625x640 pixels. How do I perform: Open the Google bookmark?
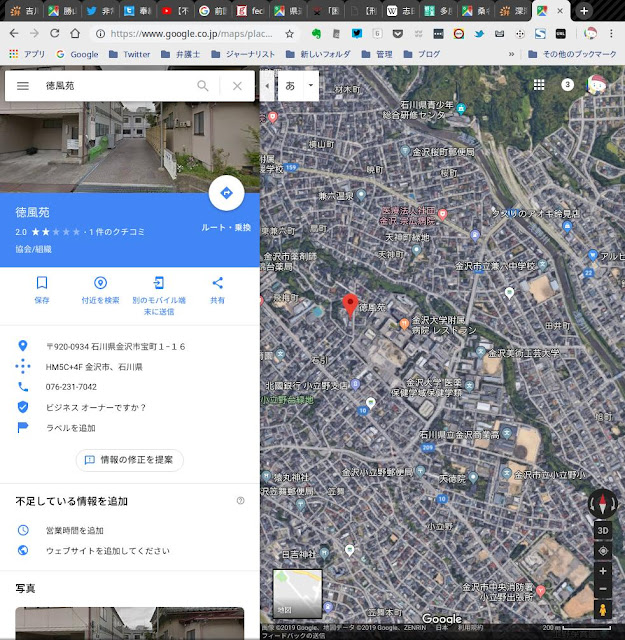coord(77,54)
